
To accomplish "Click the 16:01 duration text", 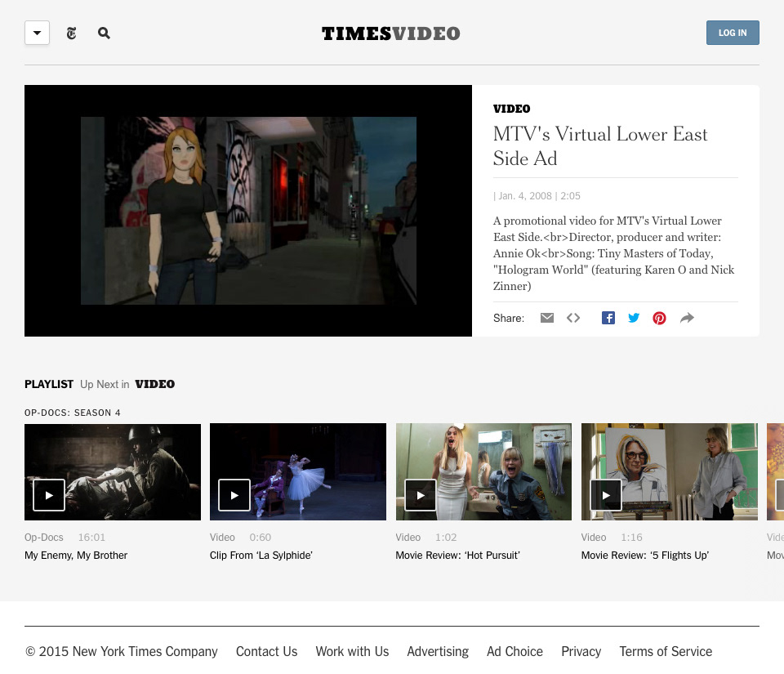I will [91, 538].
